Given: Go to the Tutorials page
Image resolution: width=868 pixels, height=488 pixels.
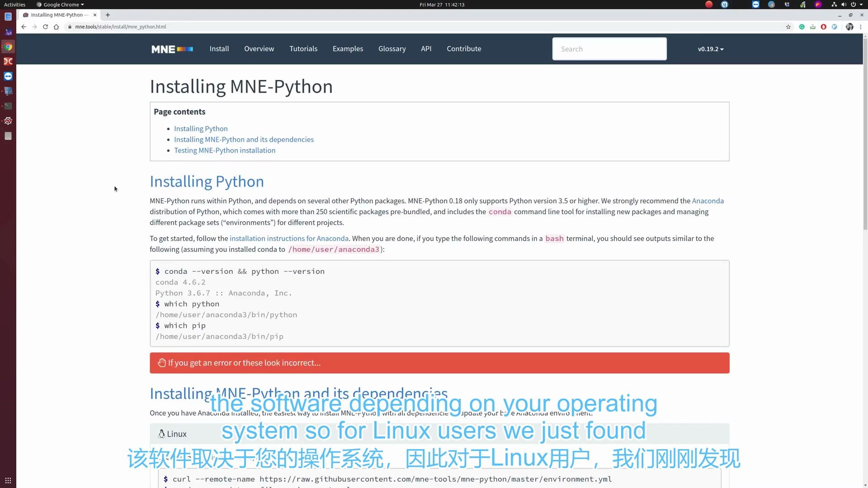Looking at the screenshot, I should [303, 49].
